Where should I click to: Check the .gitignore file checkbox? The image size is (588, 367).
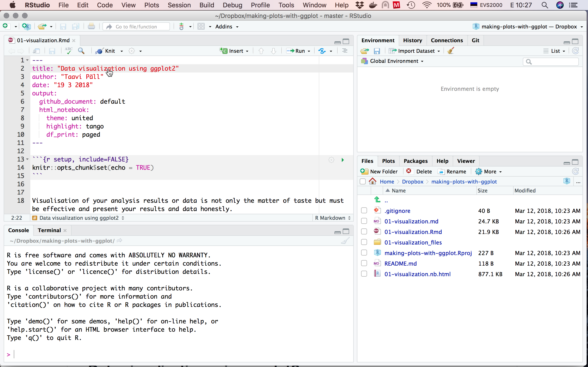click(x=364, y=211)
